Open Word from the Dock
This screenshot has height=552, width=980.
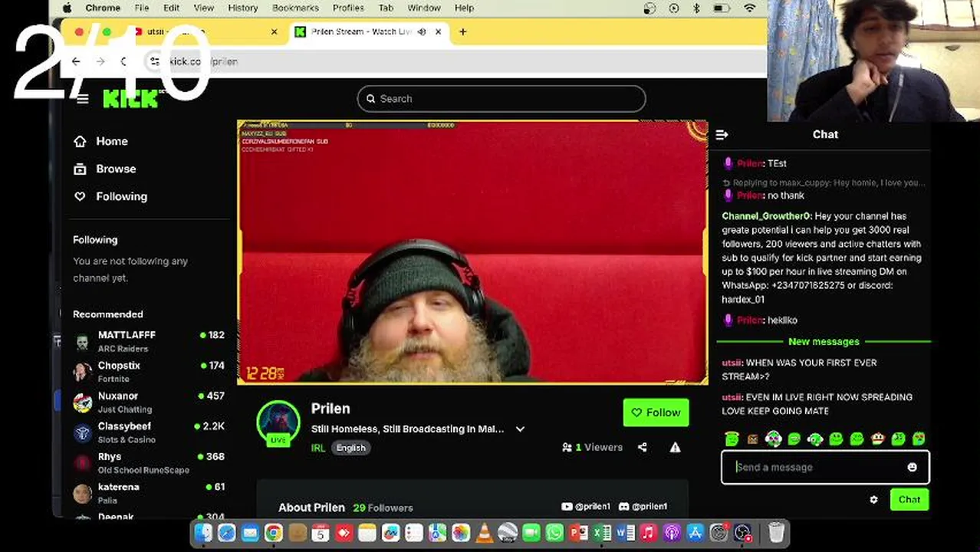(x=625, y=533)
